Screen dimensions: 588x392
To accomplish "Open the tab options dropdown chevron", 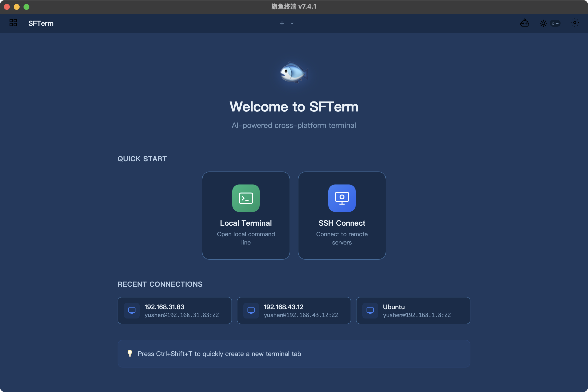I will coord(292,23).
